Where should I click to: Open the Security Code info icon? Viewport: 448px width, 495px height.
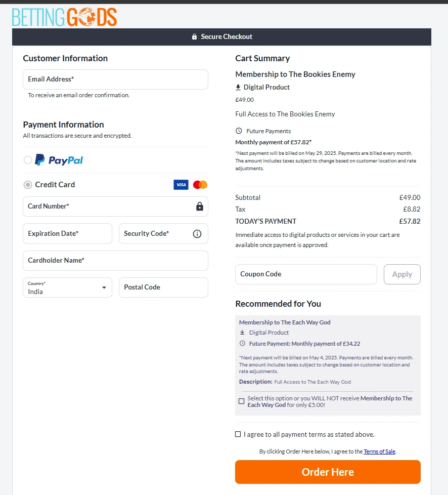(197, 234)
